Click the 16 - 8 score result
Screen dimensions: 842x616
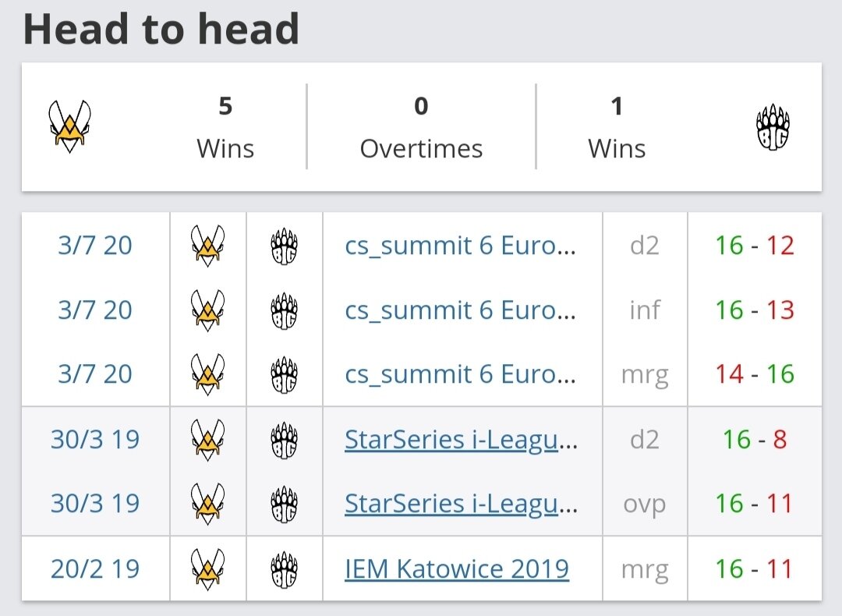[754, 440]
